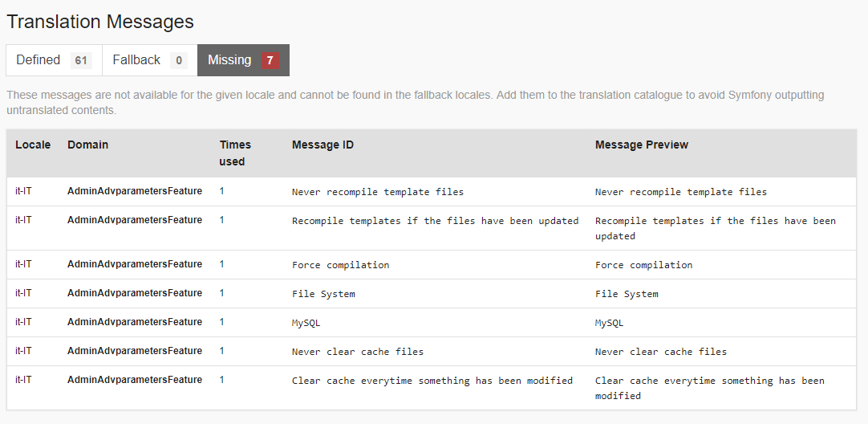The height and width of the screenshot is (424, 868).
Task: Select 'Never recompile template files' message ID
Action: (x=377, y=192)
